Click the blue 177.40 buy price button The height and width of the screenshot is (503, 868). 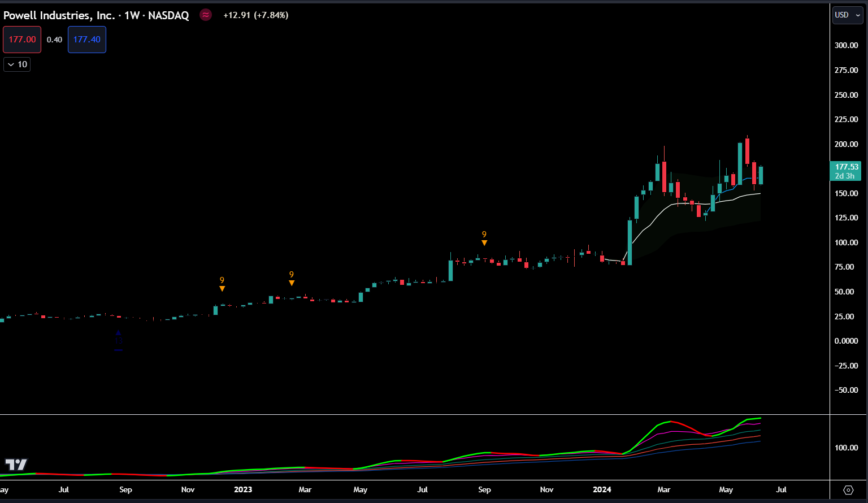point(87,40)
